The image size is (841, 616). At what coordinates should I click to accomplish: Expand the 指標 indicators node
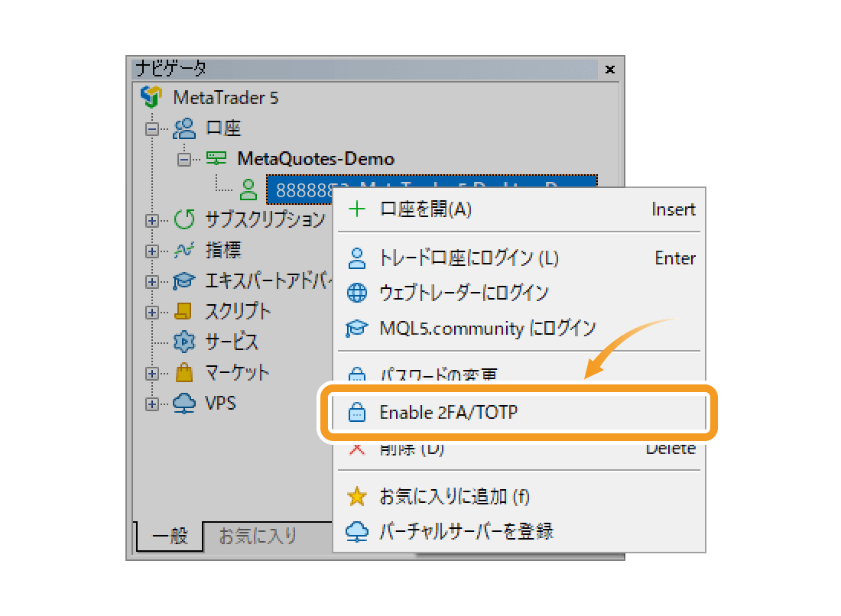152,251
